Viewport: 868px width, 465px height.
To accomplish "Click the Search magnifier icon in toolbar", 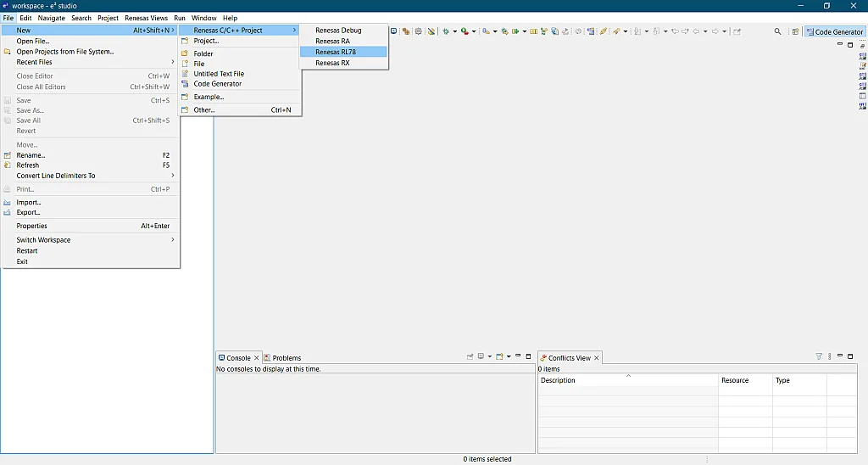I will [x=778, y=31].
